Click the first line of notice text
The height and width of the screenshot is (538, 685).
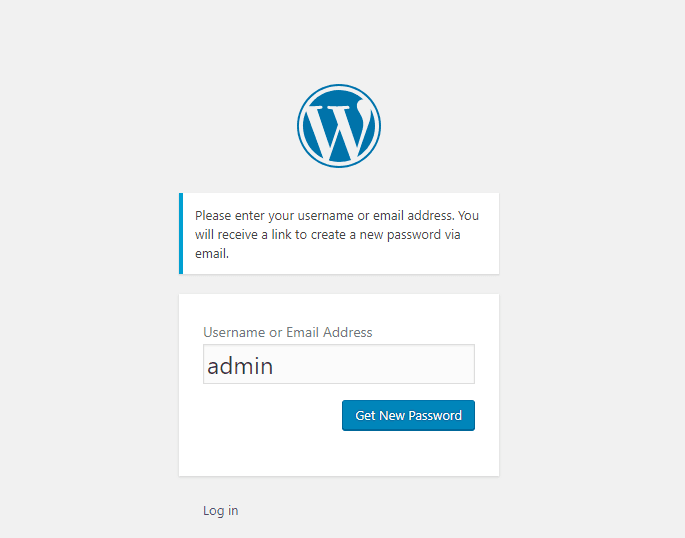(337, 216)
